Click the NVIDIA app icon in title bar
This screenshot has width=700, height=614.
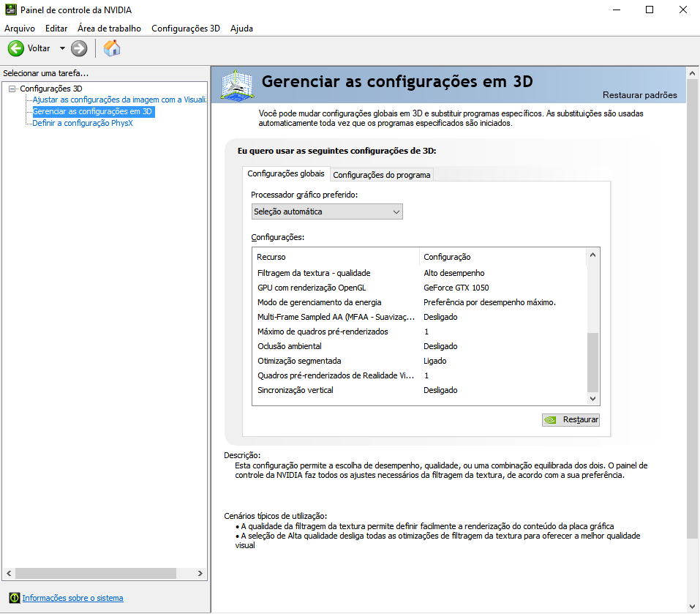(11, 10)
